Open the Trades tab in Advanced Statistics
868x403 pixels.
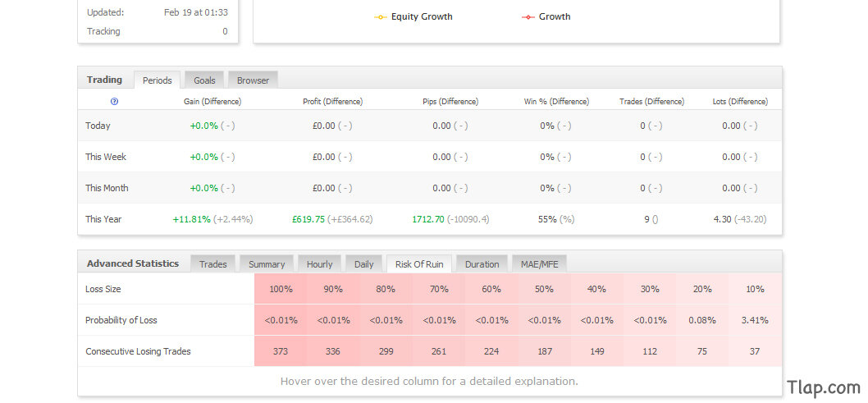click(213, 264)
